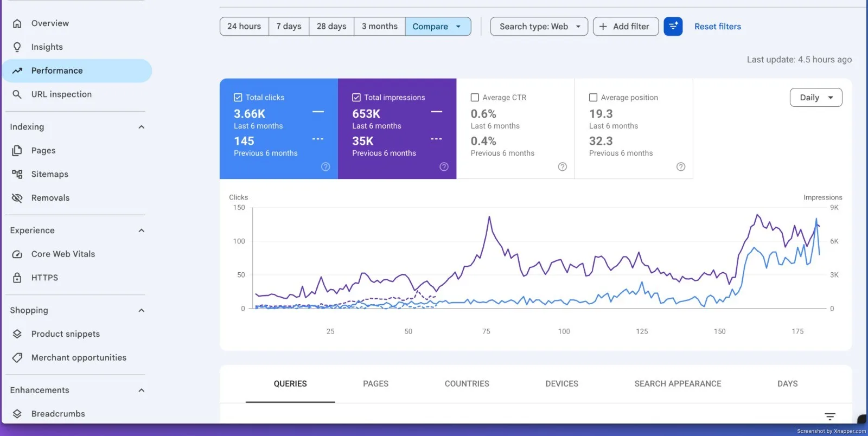This screenshot has width=868, height=436.
Task: Uncheck the Total impressions checkbox
Action: [356, 98]
